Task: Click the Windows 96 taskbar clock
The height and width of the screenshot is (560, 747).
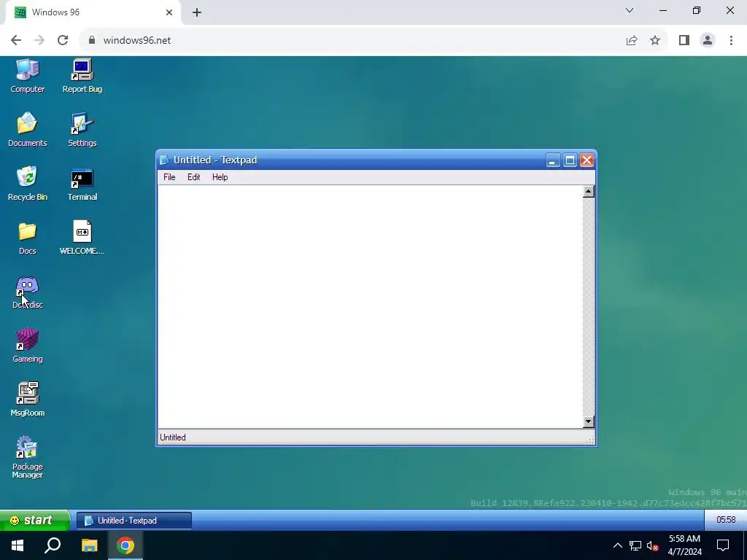Action: click(726, 519)
